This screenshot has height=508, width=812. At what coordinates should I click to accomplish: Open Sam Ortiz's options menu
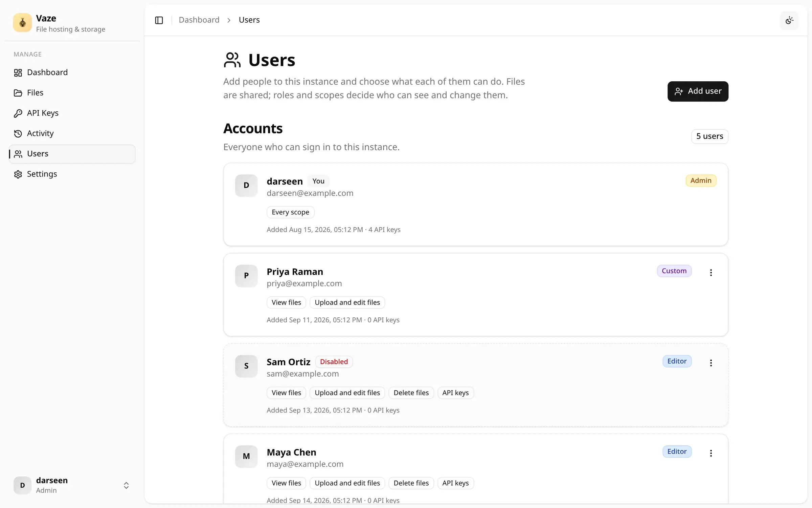[711, 363]
